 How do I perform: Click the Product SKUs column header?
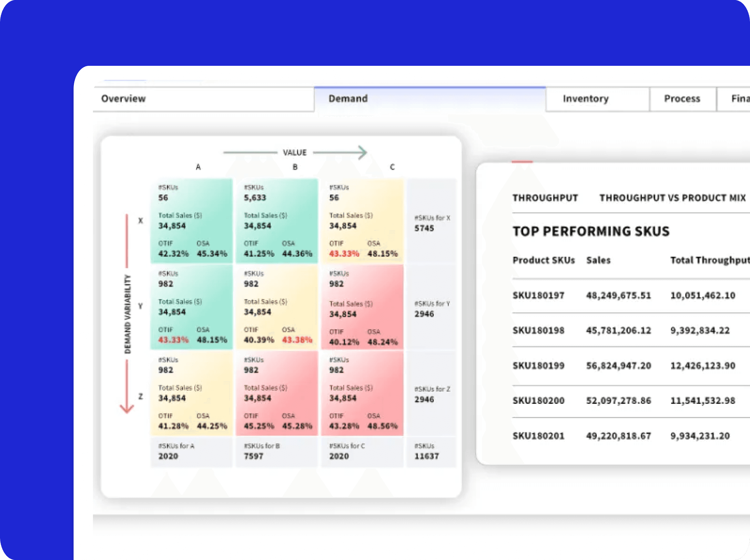pyautogui.click(x=543, y=260)
